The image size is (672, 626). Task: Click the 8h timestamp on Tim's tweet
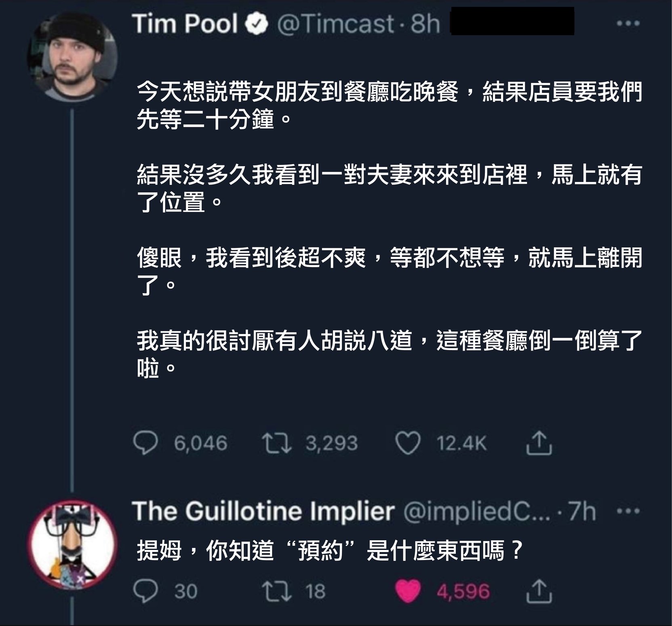pos(425,24)
